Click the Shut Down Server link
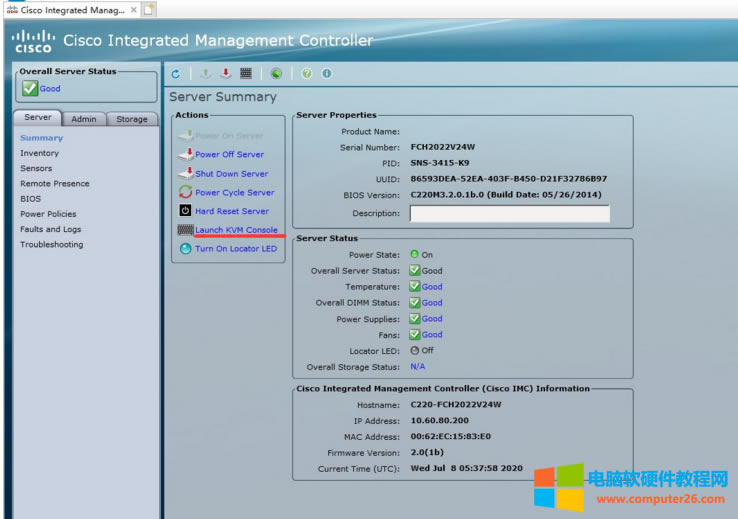738x519 pixels. click(x=231, y=174)
